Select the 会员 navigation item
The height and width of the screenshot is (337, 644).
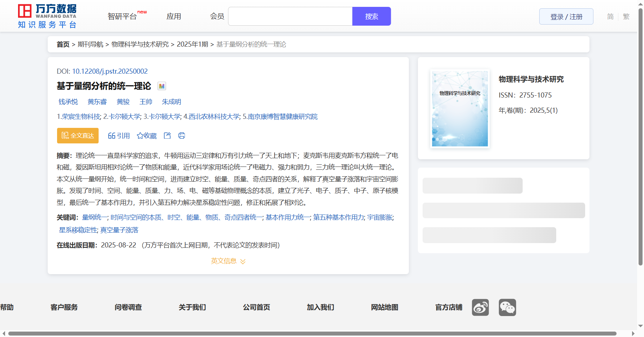pyautogui.click(x=217, y=17)
